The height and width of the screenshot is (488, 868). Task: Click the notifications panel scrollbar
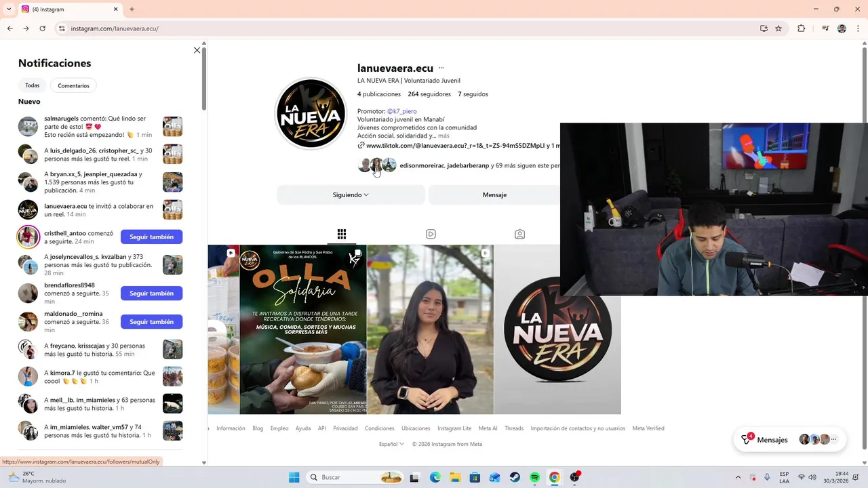pos(204,78)
